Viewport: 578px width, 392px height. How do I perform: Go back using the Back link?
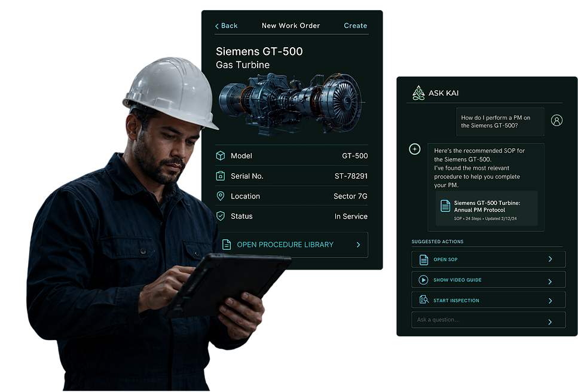click(x=227, y=26)
